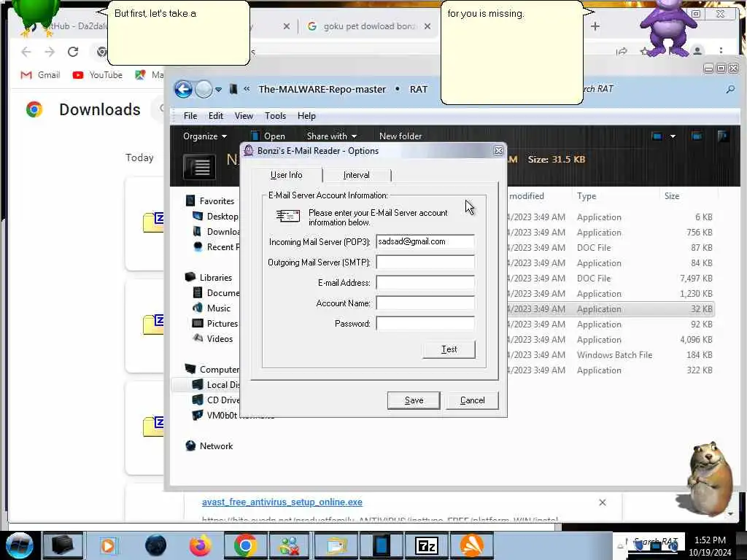Viewport: 747px width, 560px height.
Task: Open the YouTube bookmark in Chrome
Action: 98,75
